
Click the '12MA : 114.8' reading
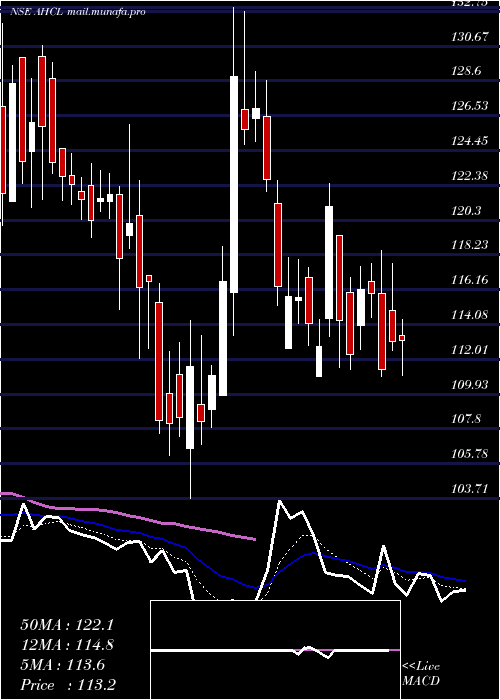(67, 645)
